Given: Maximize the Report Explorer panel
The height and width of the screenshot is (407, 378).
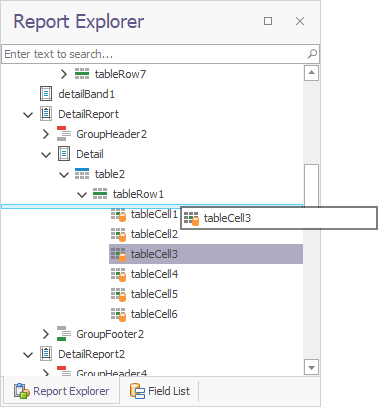Looking at the screenshot, I should coord(268,21).
